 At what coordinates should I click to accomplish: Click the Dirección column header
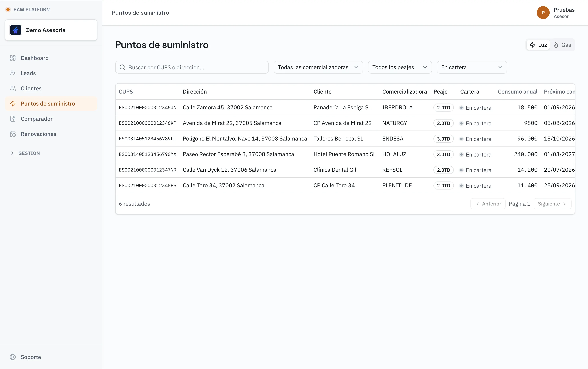[x=195, y=92]
